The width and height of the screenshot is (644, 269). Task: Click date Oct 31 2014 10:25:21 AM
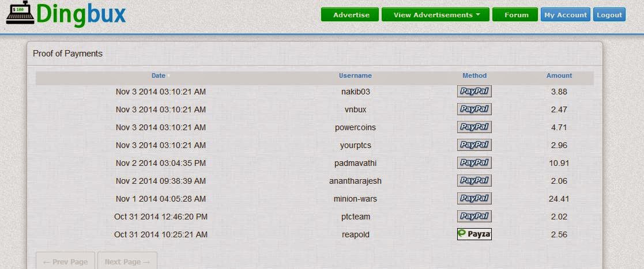tap(161, 234)
